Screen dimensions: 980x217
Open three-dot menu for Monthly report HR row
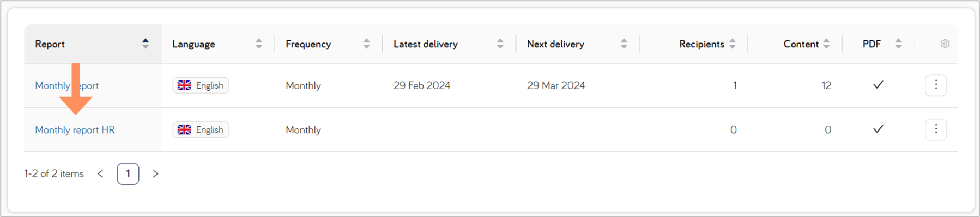936,129
